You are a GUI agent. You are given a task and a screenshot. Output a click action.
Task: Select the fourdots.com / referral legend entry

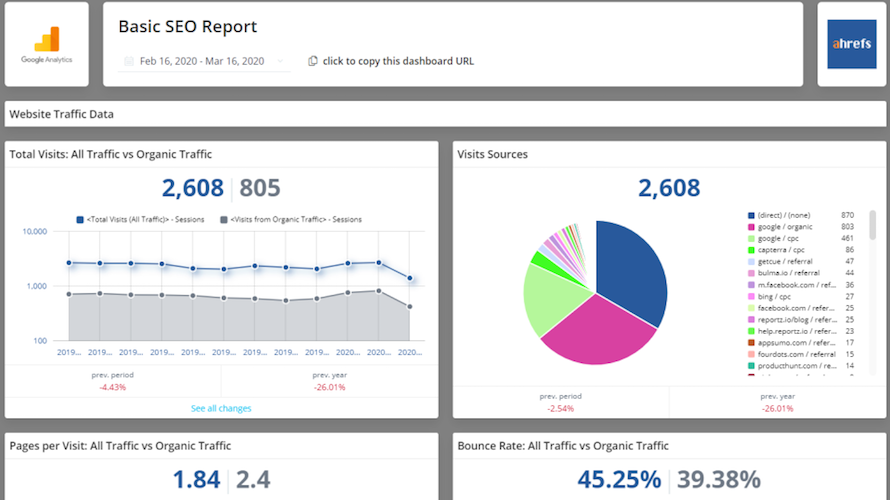click(x=800, y=354)
